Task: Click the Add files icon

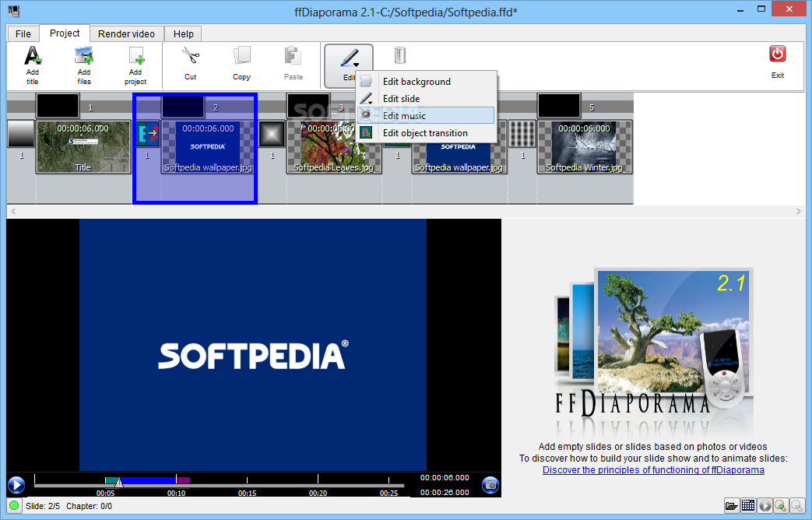Action: coord(84,56)
